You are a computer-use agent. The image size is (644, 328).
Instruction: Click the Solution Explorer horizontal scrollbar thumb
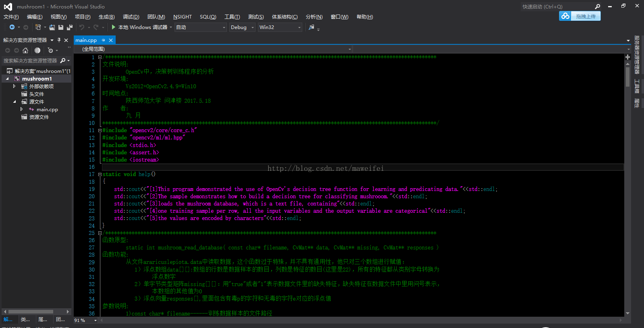pos(31,311)
